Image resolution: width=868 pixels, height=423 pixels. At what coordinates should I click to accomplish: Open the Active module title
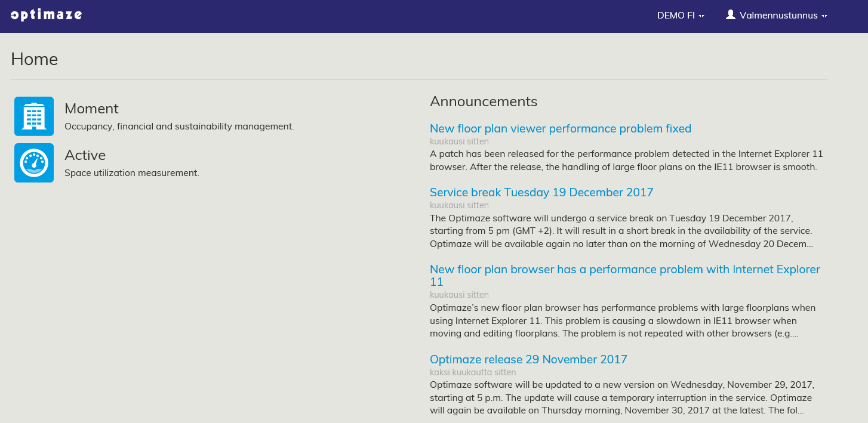point(85,155)
